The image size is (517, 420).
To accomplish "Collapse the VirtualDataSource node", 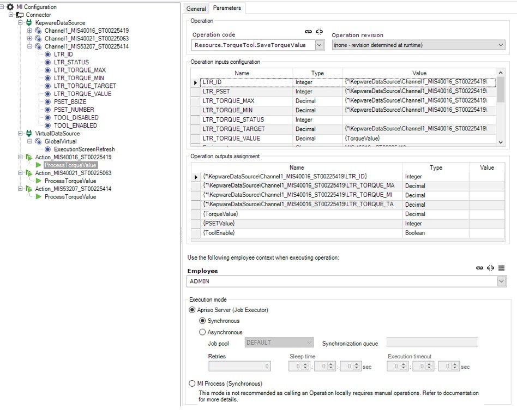I will tap(20, 134).
